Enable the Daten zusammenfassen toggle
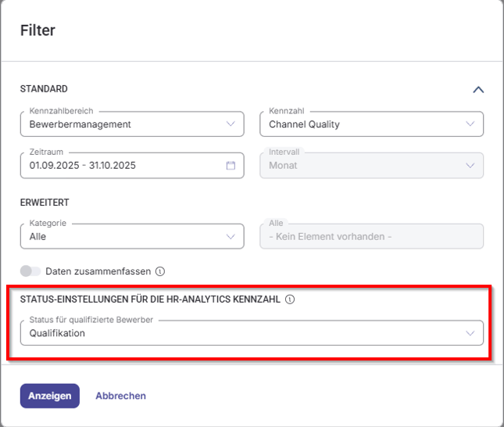Screen dimensions: 504x427 click(30, 271)
